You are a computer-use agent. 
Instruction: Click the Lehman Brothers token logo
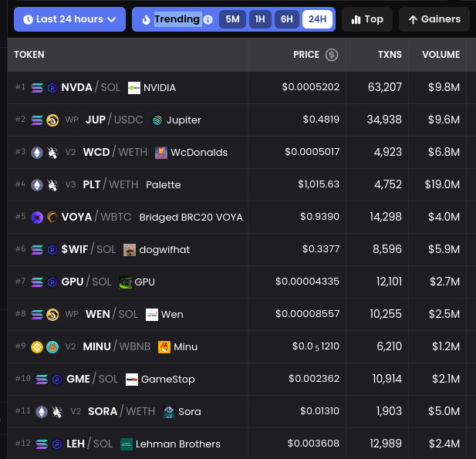tap(127, 444)
